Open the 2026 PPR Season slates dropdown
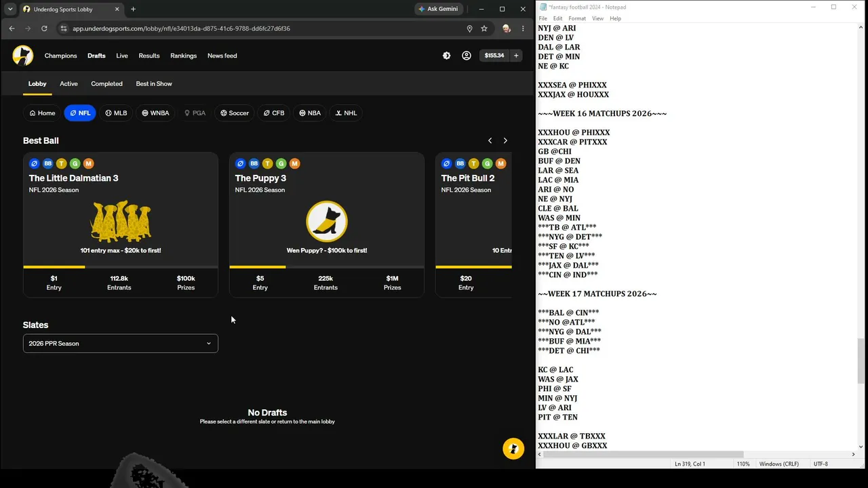 click(x=121, y=344)
